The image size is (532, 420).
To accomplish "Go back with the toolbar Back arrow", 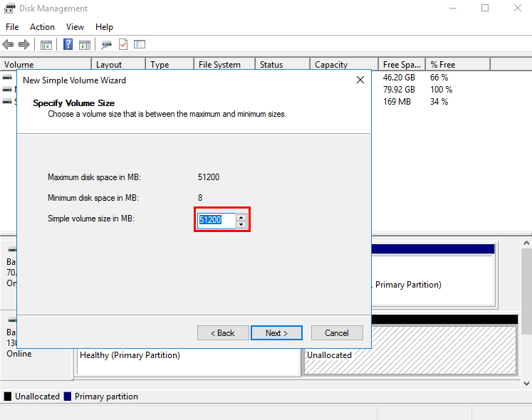I will [8, 44].
